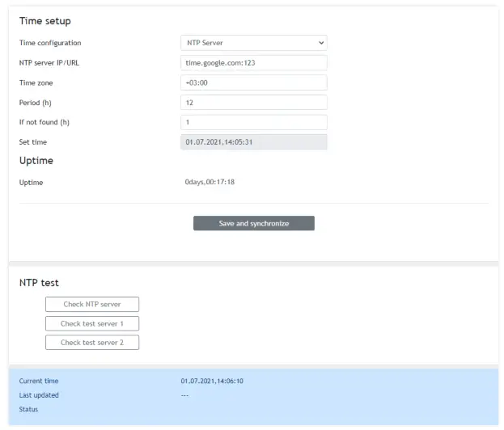Click the Last updated label

pyautogui.click(x=39, y=395)
